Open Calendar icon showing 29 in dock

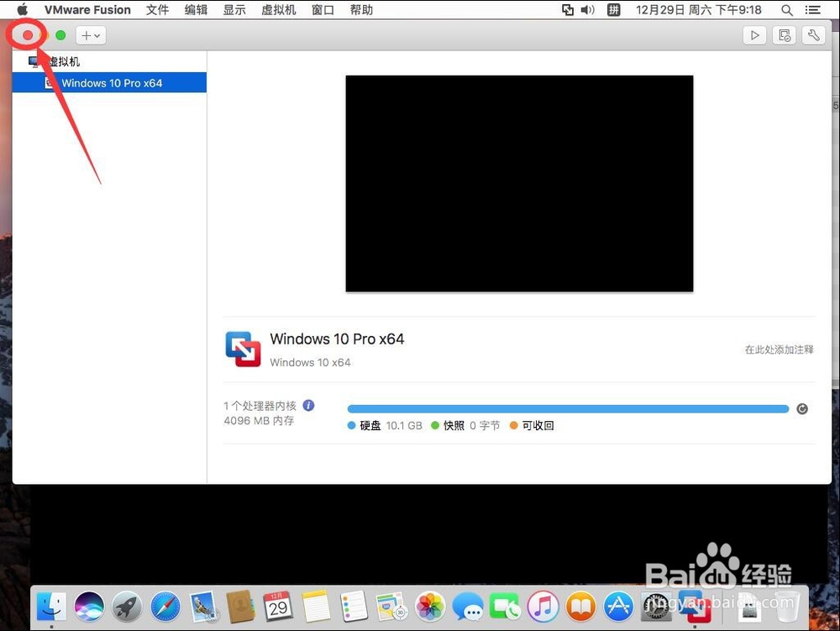278,607
